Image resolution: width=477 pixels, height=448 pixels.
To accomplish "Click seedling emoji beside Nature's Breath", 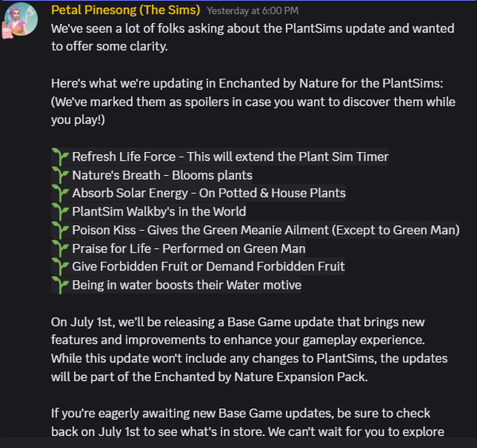I will click(x=60, y=175).
